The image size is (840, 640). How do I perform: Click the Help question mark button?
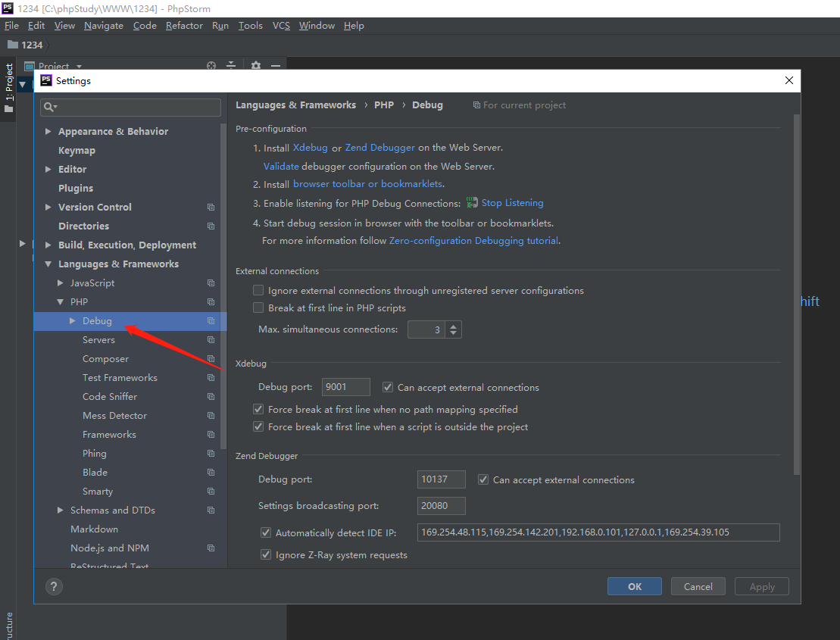[x=54, y=586]
